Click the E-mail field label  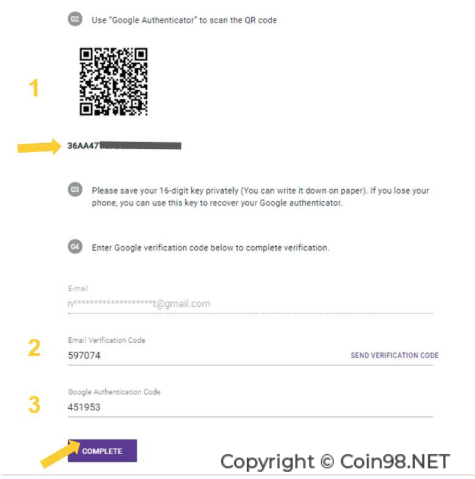click(x=78, y=288)
